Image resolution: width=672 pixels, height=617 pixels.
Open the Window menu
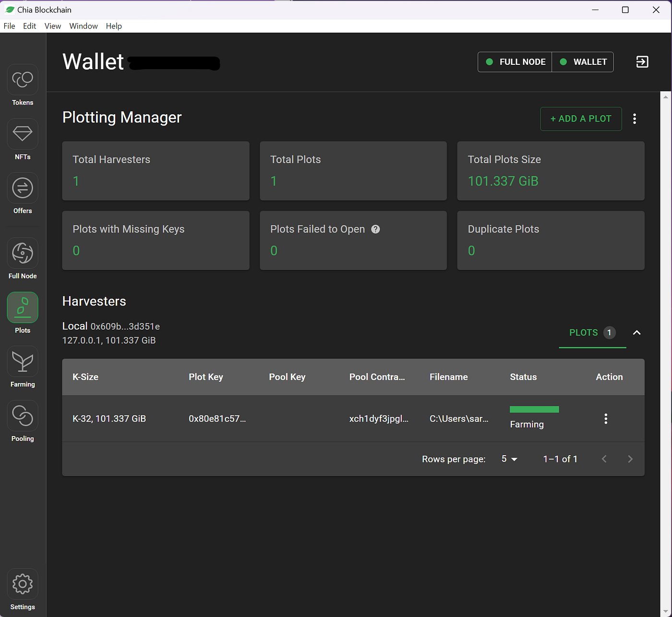[84, 26]
